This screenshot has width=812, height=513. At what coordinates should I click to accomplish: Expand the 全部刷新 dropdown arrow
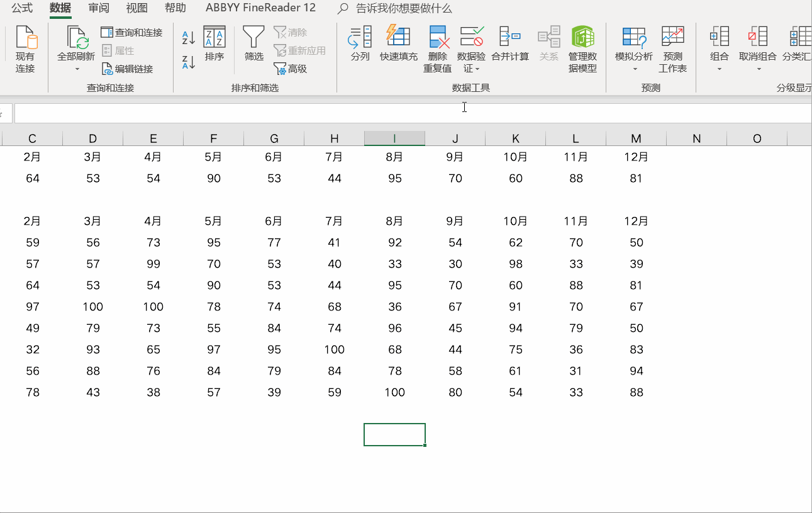coord(77,69)
